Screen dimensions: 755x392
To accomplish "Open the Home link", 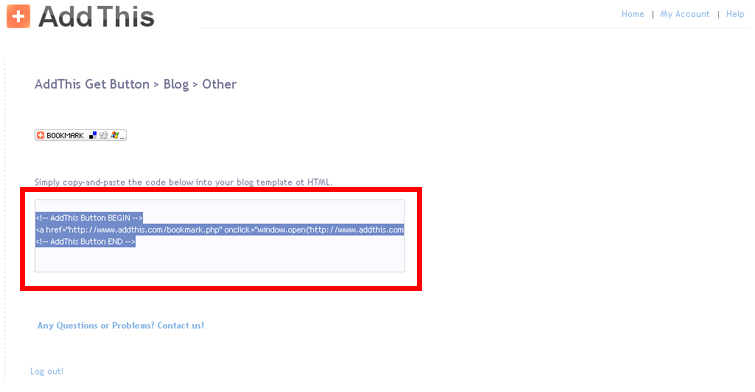I will [632, 14].
